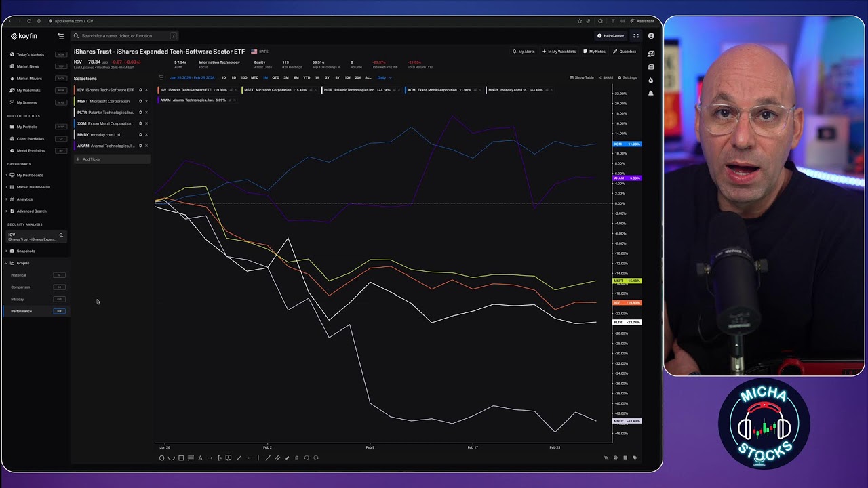
Task: Open My Notes
Action: pyautogui.click(x=595, y=52)
